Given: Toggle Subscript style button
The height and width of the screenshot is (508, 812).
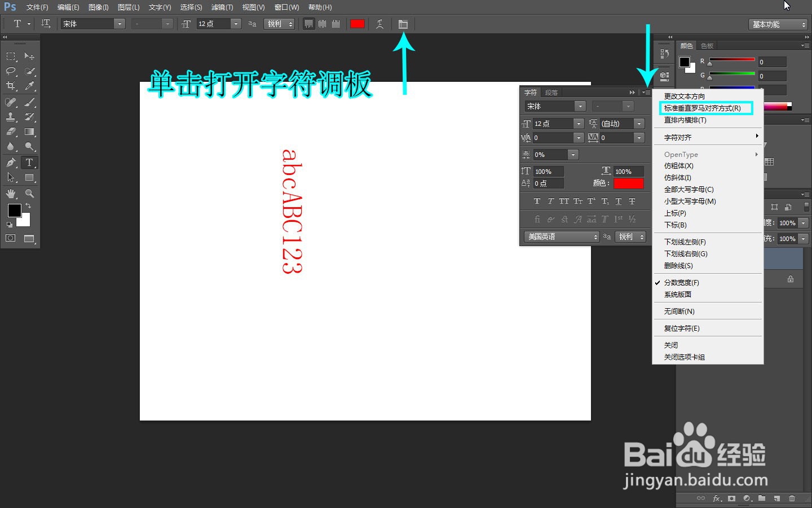Looking at the screenshot, I should [605, 201].
